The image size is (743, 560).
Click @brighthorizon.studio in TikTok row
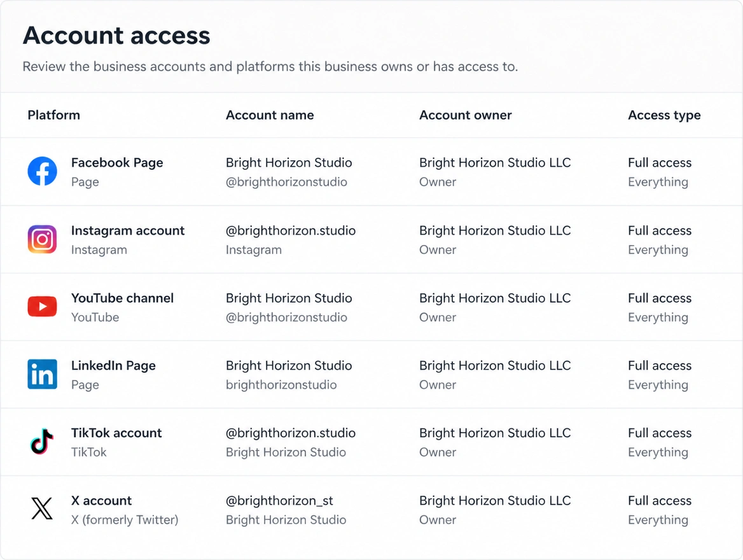(x=291, y=433)
